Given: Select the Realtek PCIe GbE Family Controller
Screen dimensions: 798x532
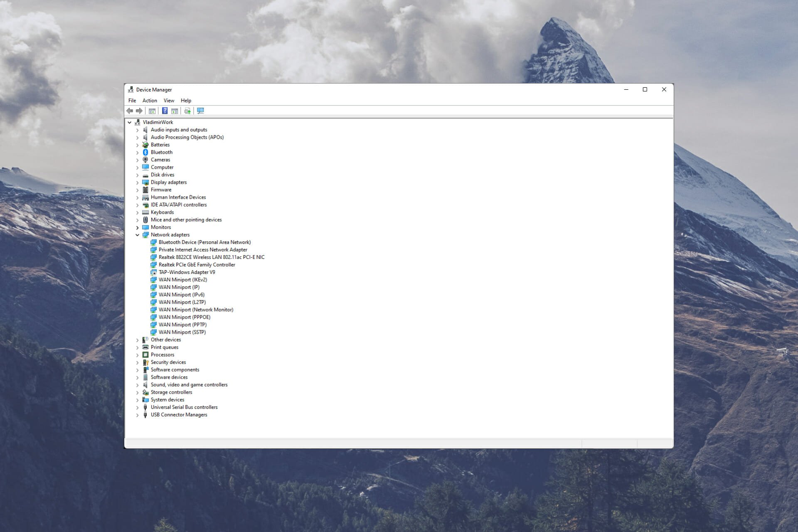Looking at the screenshot, I should point(197,264).
